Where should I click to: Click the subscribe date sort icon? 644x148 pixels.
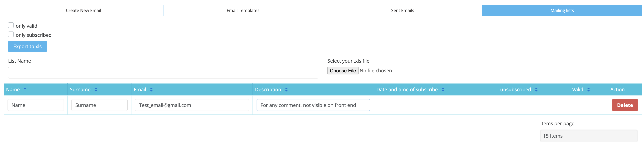point(443,90)
